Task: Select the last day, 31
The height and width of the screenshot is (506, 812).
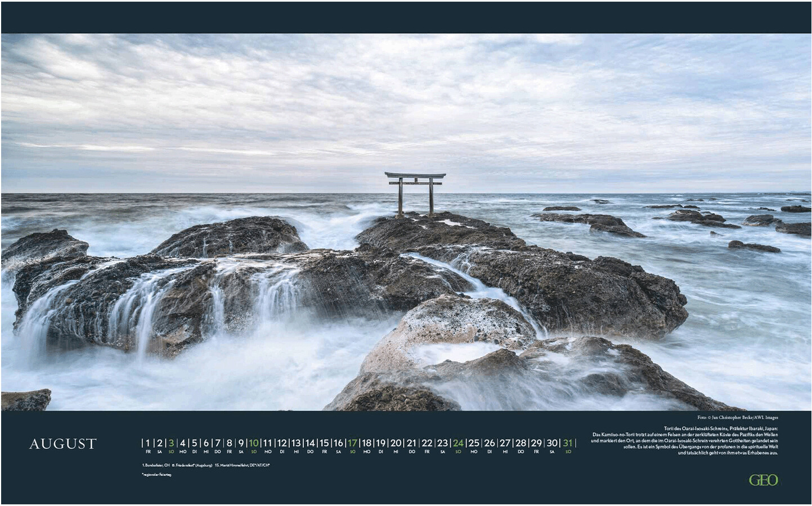Action: click(568, 443)
